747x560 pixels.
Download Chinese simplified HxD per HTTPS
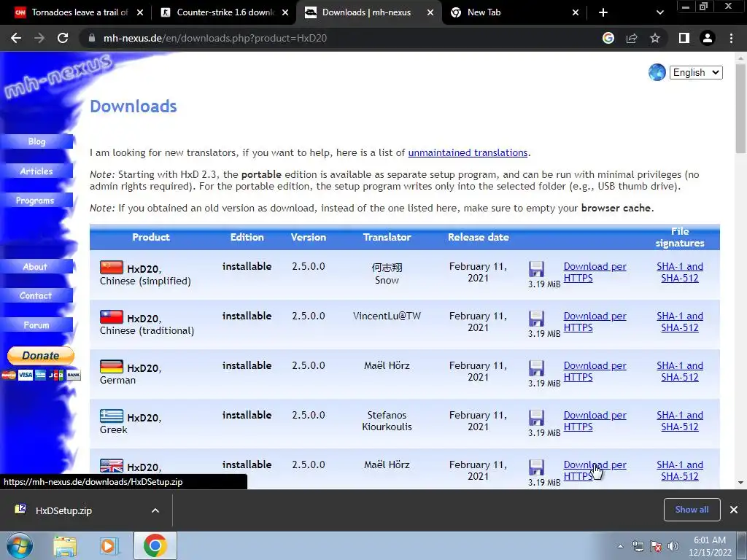(x=595, y=273)
